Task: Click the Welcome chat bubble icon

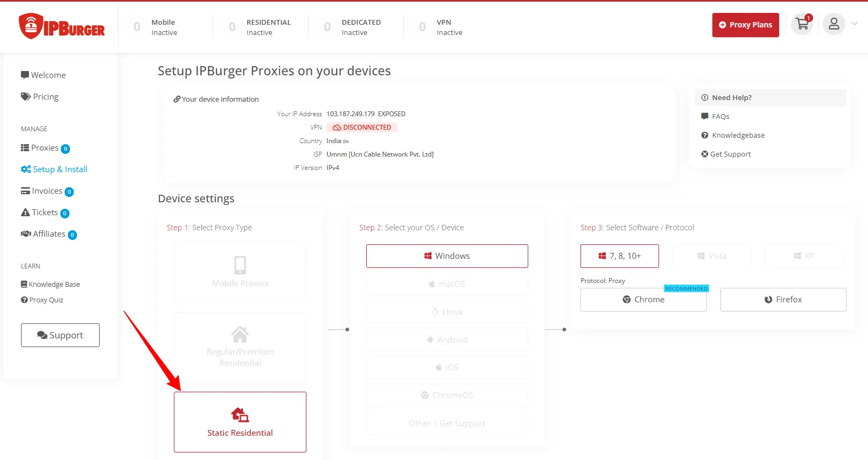Action: [x=25, y=75]
